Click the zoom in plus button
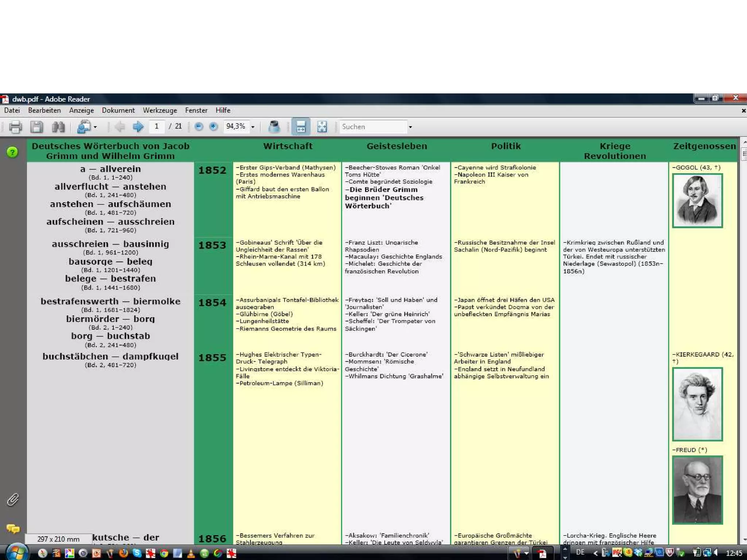Screen dimensions: 747x560 [x=213, y=127]
